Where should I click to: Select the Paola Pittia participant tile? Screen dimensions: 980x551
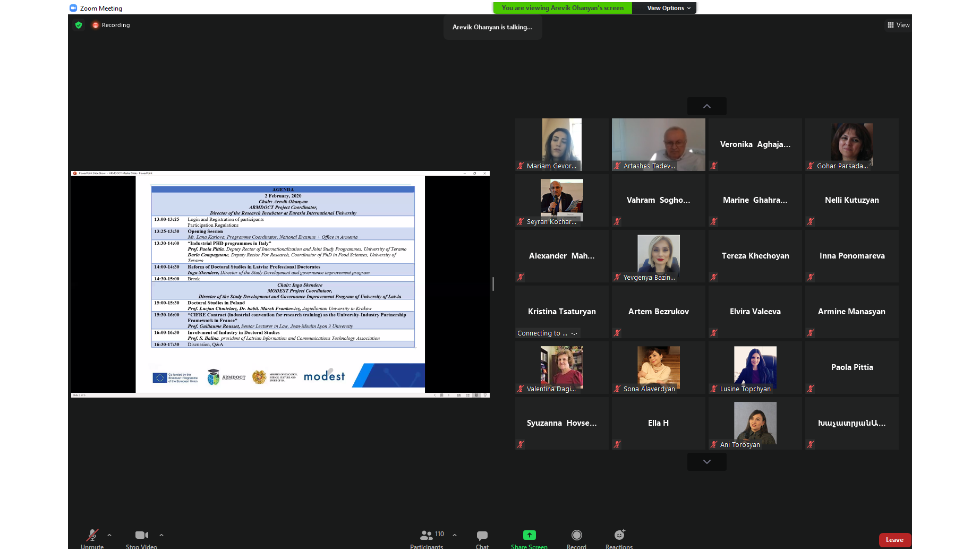pyautogui.click(x=851, y=367)
